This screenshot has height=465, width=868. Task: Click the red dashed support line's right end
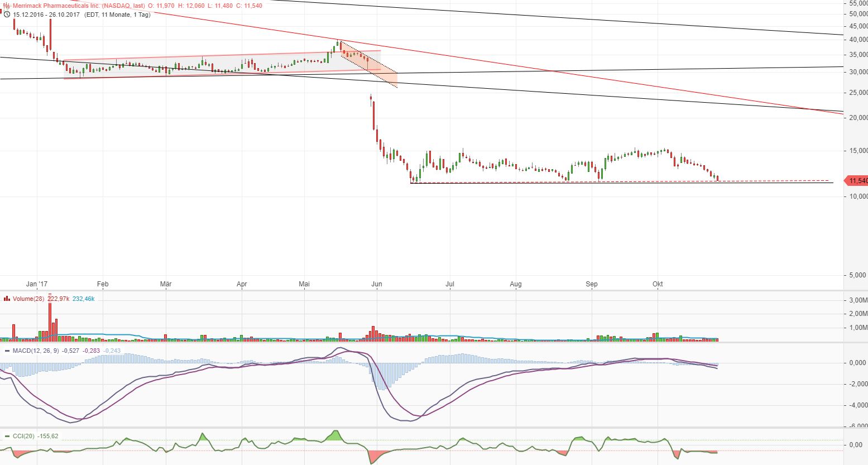tap(828, 180)
